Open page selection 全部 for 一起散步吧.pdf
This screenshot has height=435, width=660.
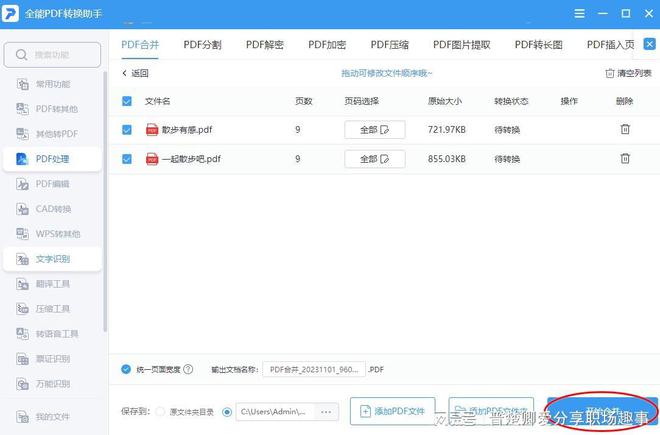pyautogui.click(x=375, y=159)
